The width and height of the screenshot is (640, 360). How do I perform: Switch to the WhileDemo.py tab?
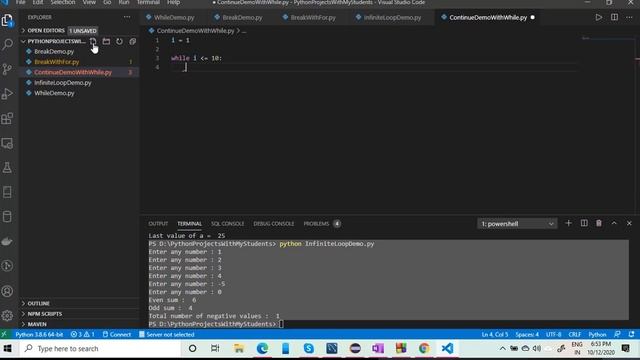[174, 18]
